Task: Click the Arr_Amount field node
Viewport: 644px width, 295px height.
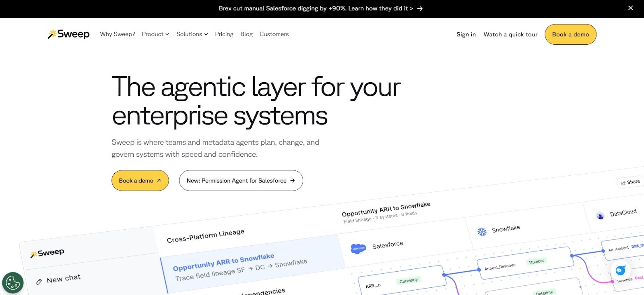Action: pyautogui.click(x=623, y=247)
